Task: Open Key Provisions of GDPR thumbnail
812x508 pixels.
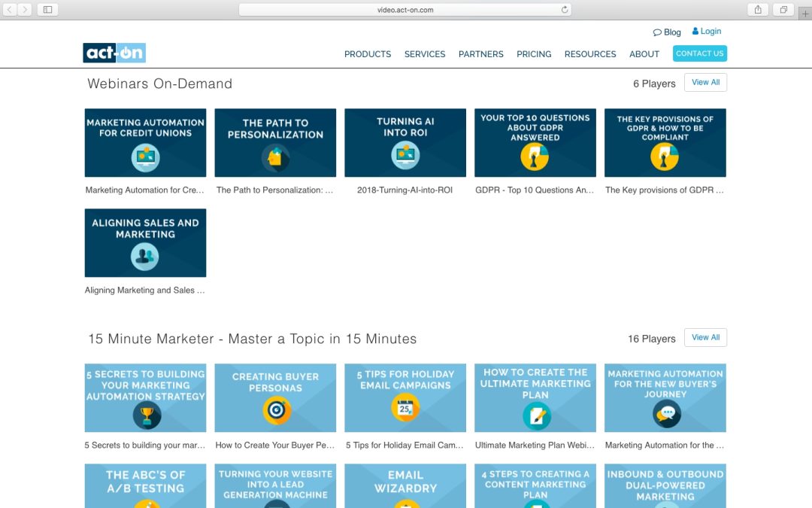Action: (665, 142)
